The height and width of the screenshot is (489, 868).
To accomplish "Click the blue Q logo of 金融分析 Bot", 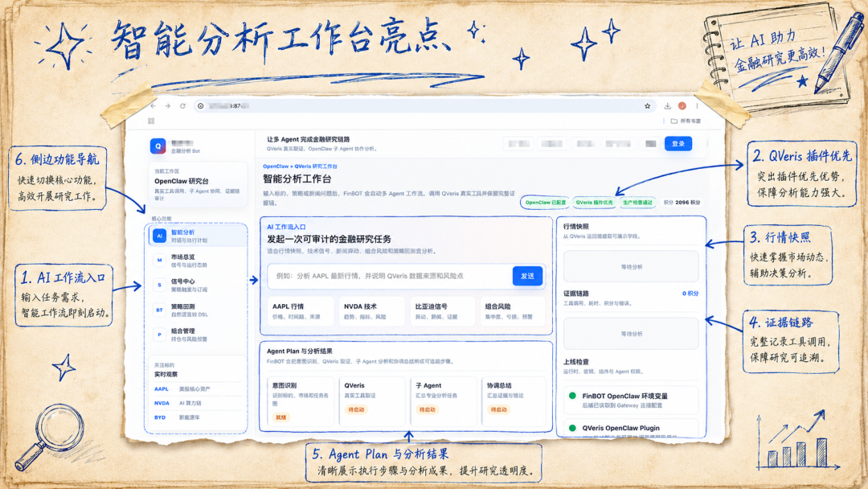I will click(x=158, y=146).
